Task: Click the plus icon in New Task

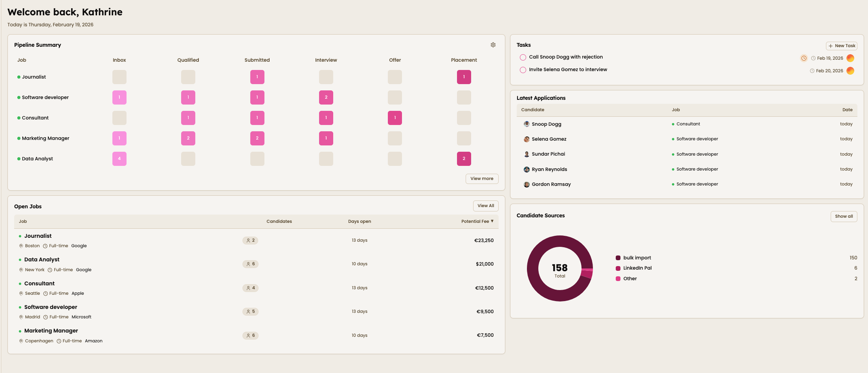Action: 831,46
